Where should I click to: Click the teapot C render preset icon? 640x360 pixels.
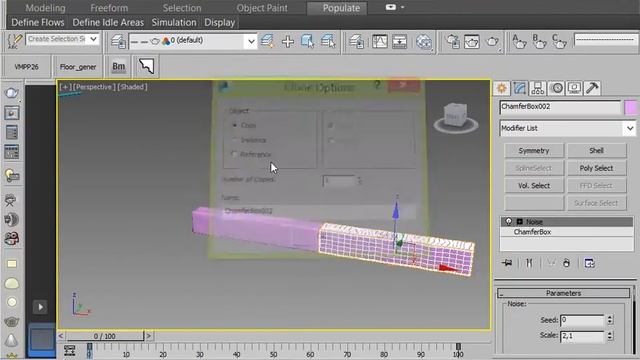(559, 41)
